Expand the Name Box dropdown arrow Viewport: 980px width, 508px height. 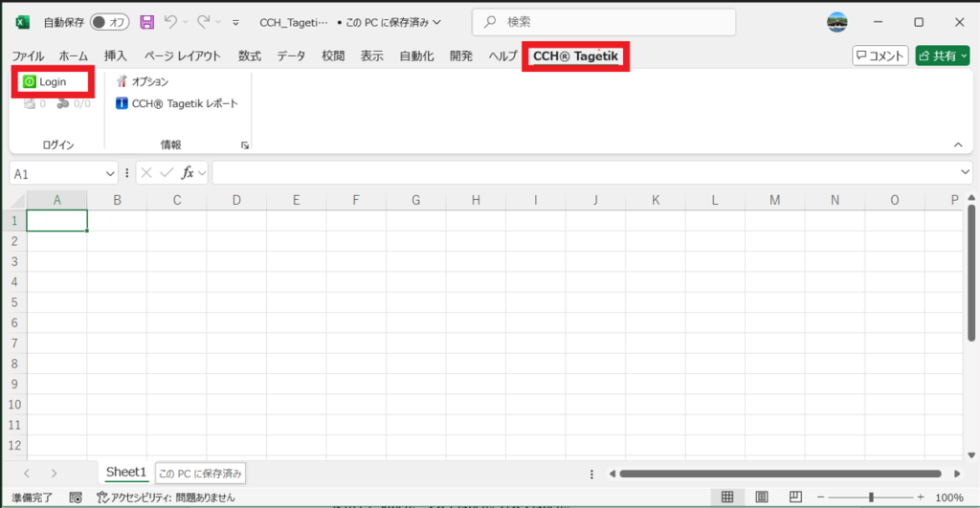[x=110, y=173]
